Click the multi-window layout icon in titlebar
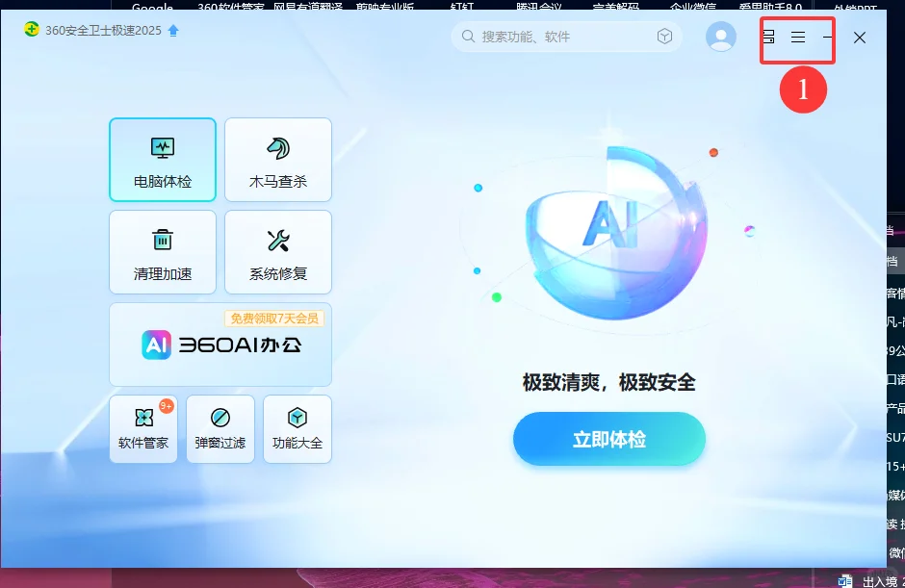This screenshot has height=588, width=905. 768,37
